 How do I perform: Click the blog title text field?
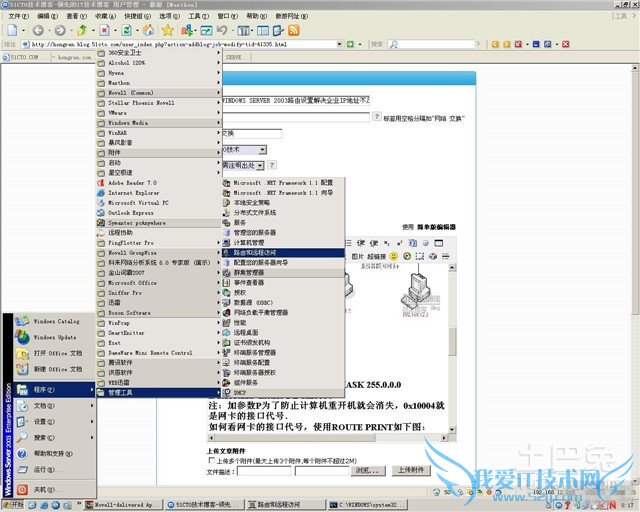(x=296, y=100)
